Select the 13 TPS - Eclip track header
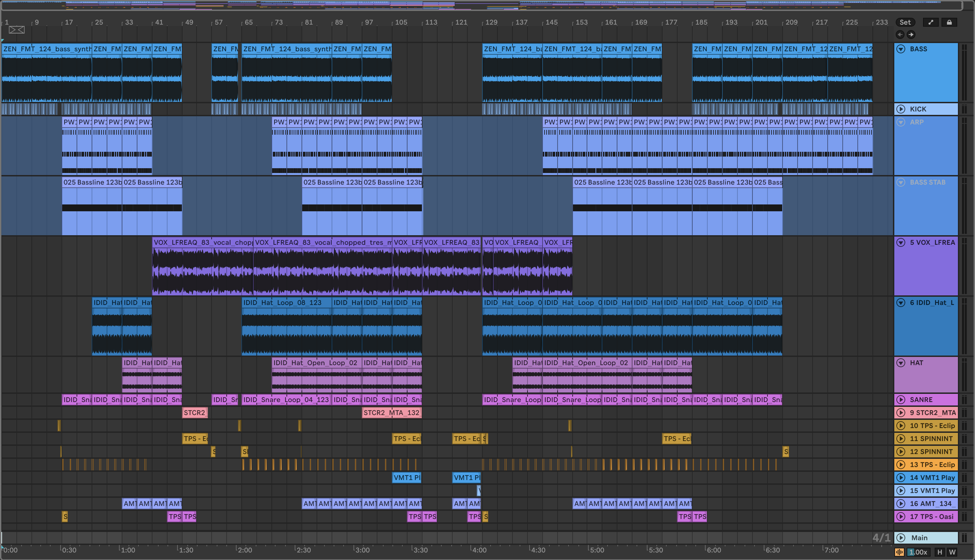Image resolution: width=975 pixels, height=560 pixels. 932,465
